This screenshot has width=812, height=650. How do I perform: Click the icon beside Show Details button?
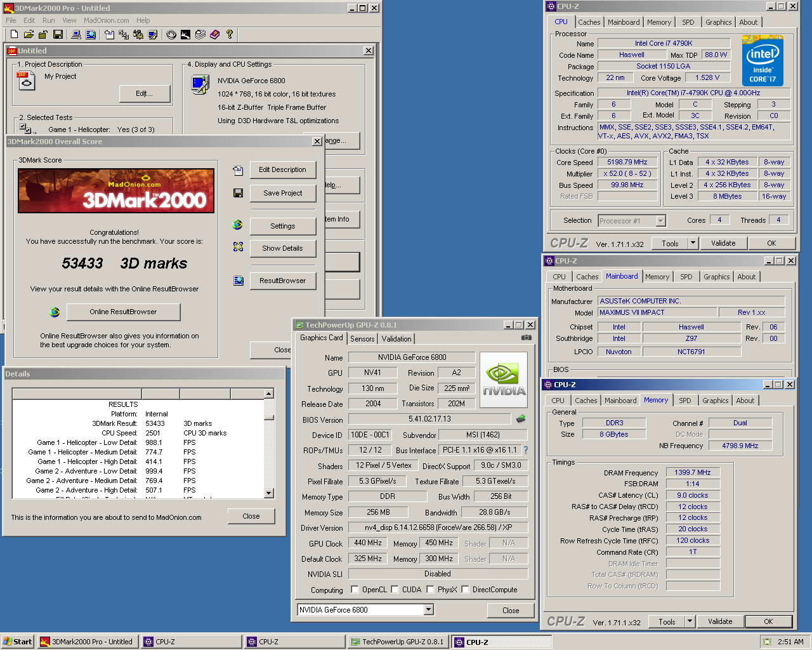tap(238, 247)
